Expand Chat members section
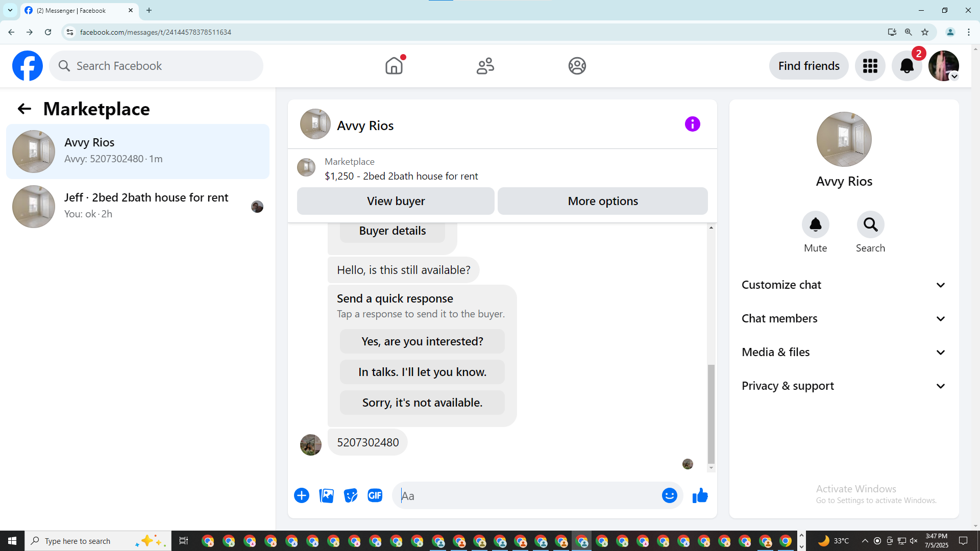This screenshot has width=980, height=551. click(844, 319)
